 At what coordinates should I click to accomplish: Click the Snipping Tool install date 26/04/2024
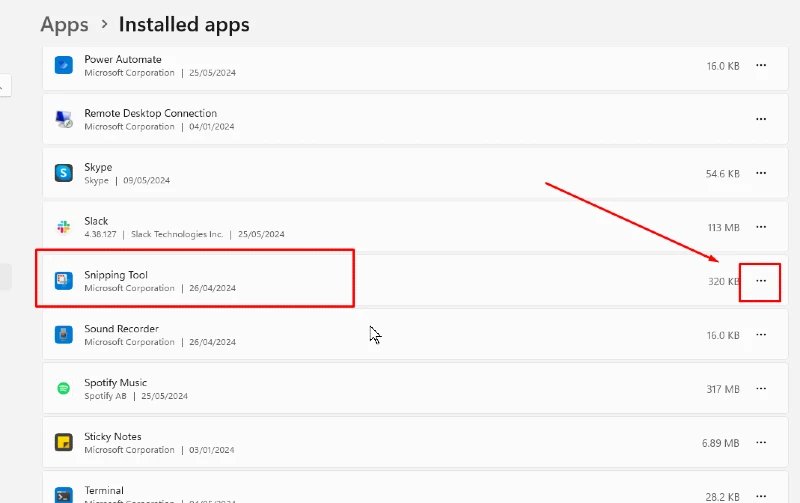(212, 288)
